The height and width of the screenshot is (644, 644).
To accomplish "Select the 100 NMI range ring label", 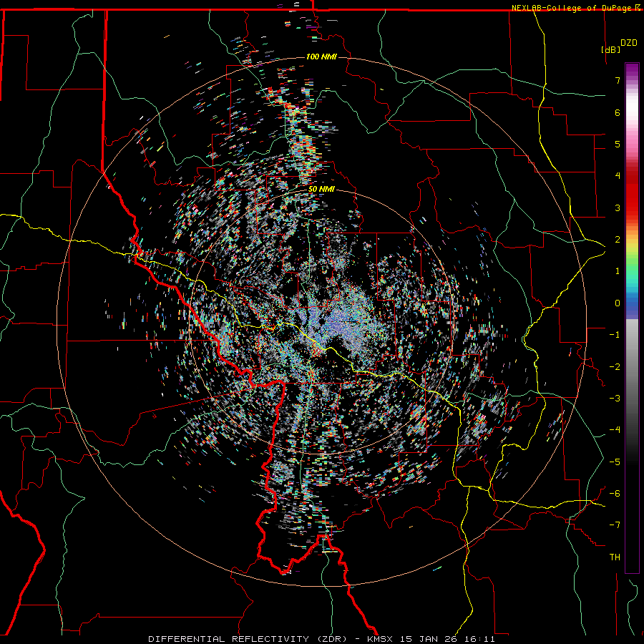I will point(321,57).
